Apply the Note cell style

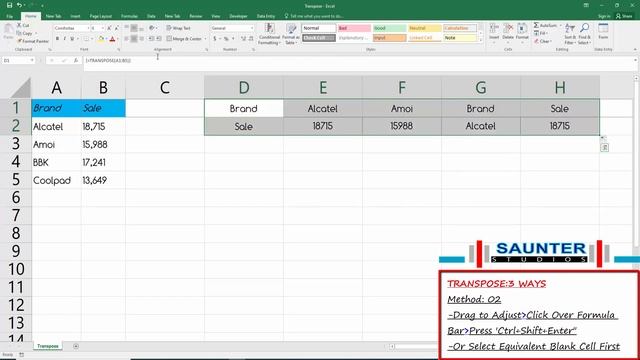coord(460,38)
